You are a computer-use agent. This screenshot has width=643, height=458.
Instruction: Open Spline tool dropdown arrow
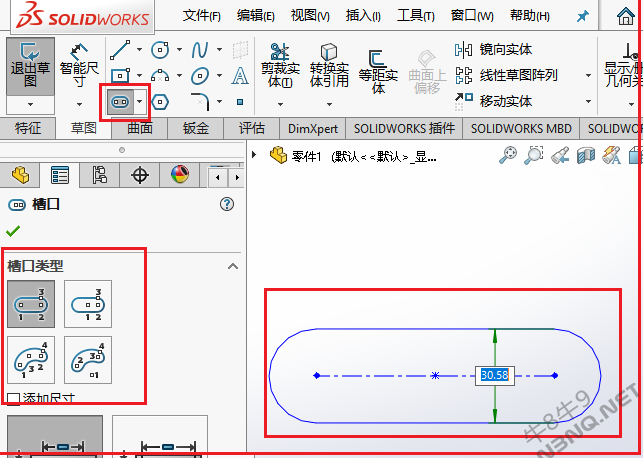(x=219, y=50)
